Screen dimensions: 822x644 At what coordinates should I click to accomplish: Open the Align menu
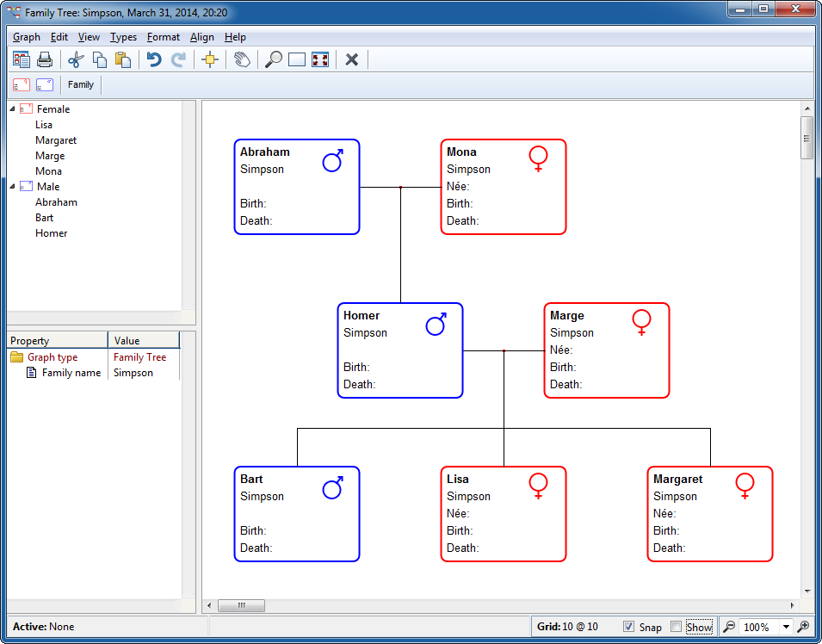pyautogui.click(x=202, y=37)
